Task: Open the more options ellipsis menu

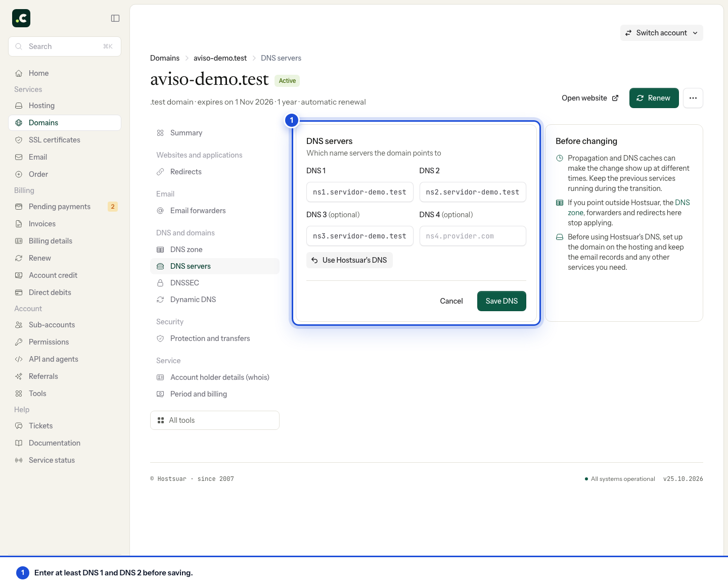Action: click(x=693, y=98)
